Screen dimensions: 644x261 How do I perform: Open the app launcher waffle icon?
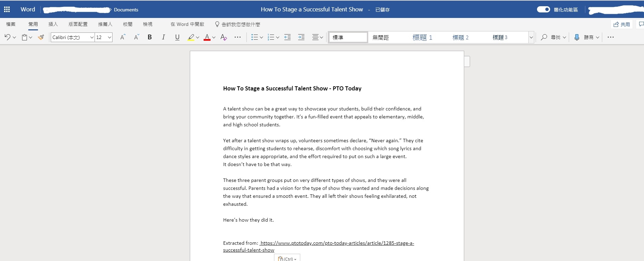[x=7, y=9]
